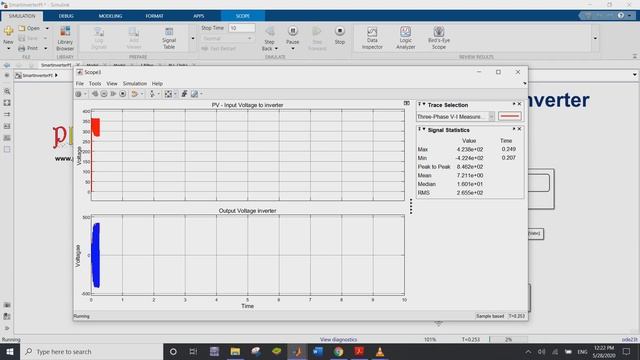Open the Library Browser
Image resolution: width=640 pixels, height=360 pixels.
65,38
